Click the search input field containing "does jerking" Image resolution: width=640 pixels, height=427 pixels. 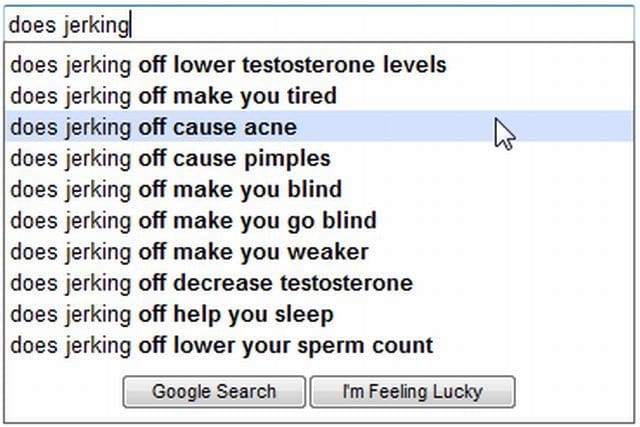coord(320,24)
